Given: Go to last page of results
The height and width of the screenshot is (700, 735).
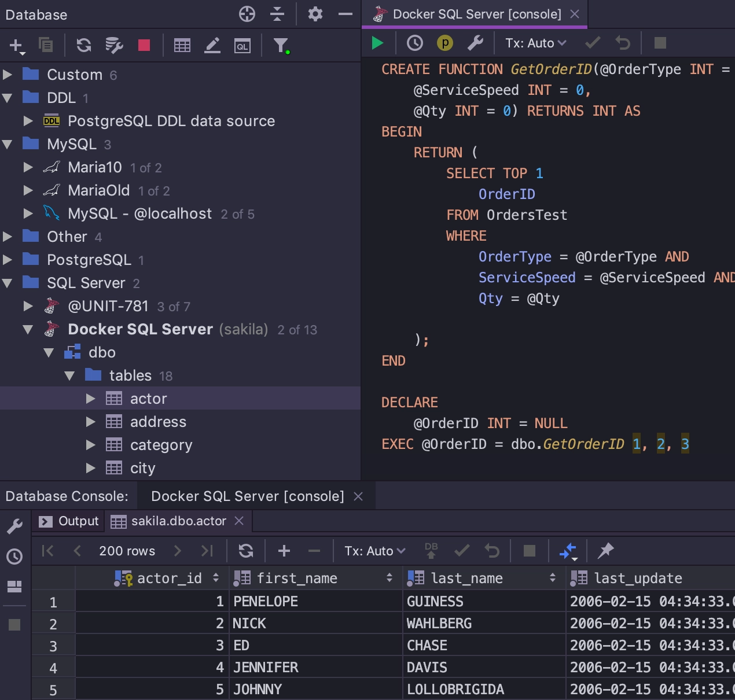Looking at the screenshot, I should click(x=207, y=551).
